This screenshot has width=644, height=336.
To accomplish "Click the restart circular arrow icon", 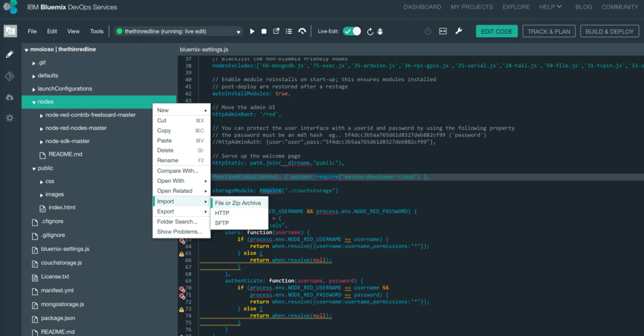I will tap(370, 31).
